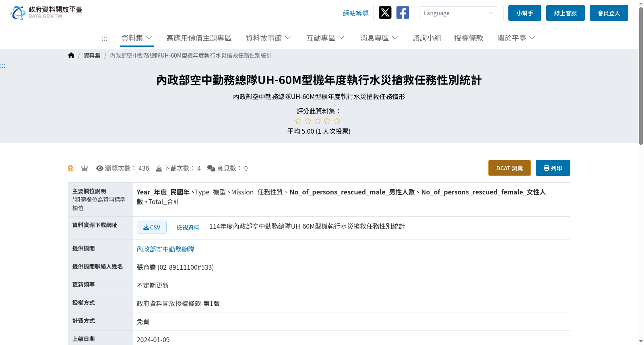Image resolution: width=644 pixels, height=345 pixels.
Task: Expand the 關於平臺 menu
Action: click(x=516, y=38)
